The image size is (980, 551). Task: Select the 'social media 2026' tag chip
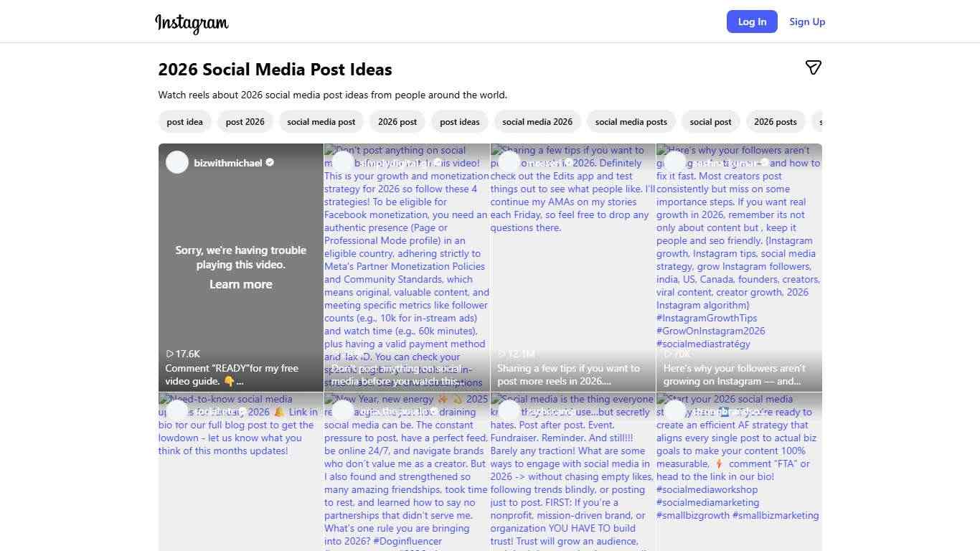[x=537, y=121]
